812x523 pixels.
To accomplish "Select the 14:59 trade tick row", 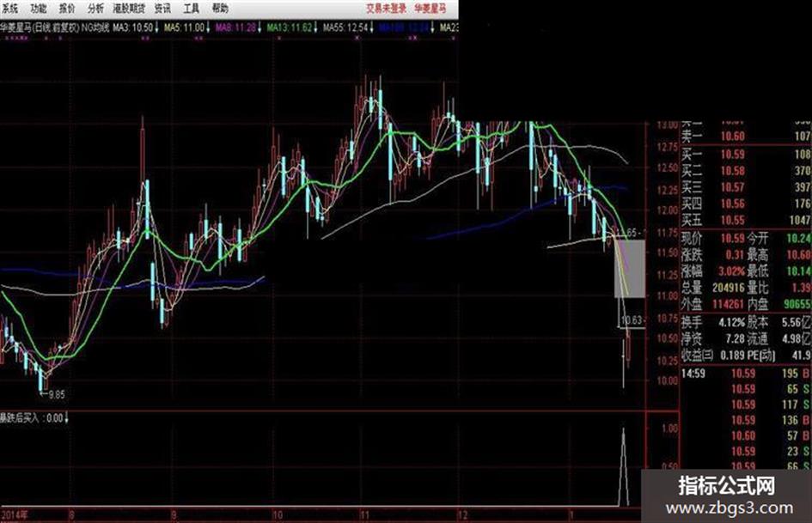I will (745, 374).
